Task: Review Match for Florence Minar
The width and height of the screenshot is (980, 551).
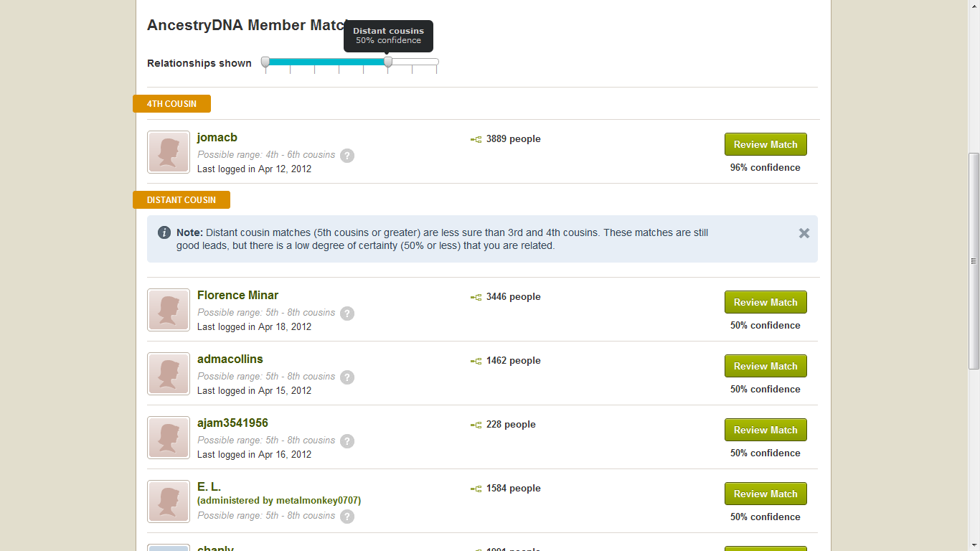Action: (765, 302)
